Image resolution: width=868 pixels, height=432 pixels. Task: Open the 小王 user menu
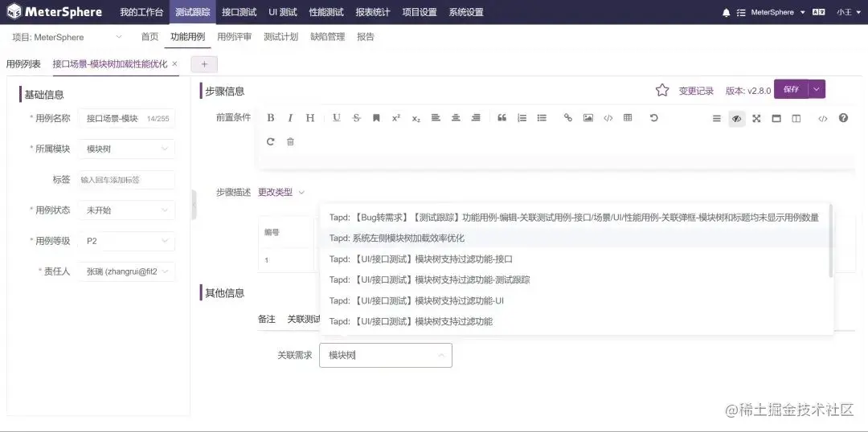[x=848, y=12]
